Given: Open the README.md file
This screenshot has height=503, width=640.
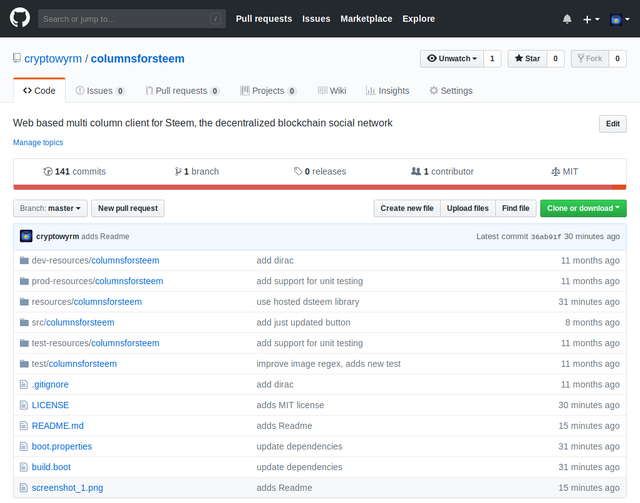Looking at the screenshot, I should [58, 426].
